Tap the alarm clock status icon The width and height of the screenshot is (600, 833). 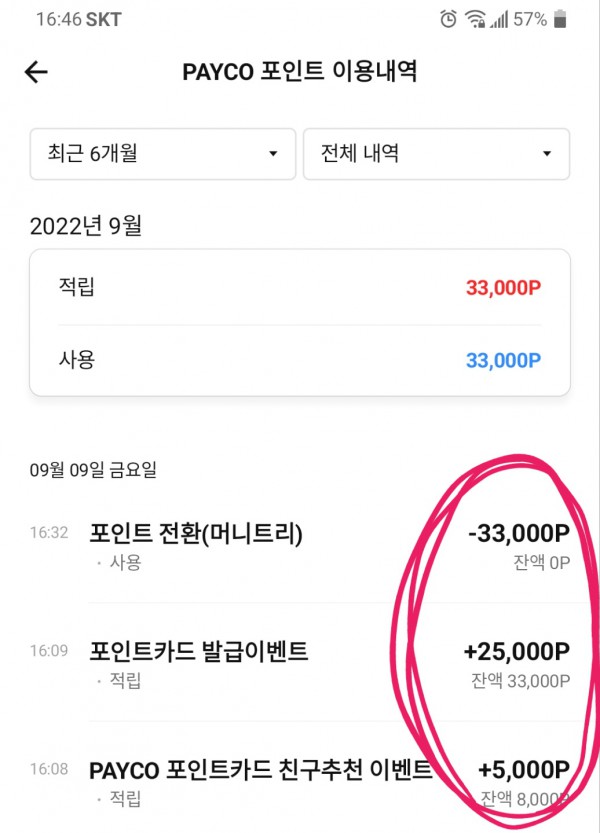(x=449, y=19)
